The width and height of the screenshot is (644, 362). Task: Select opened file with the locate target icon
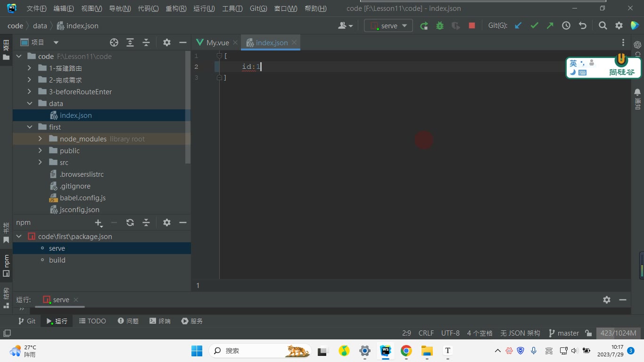tap(114, 42)
